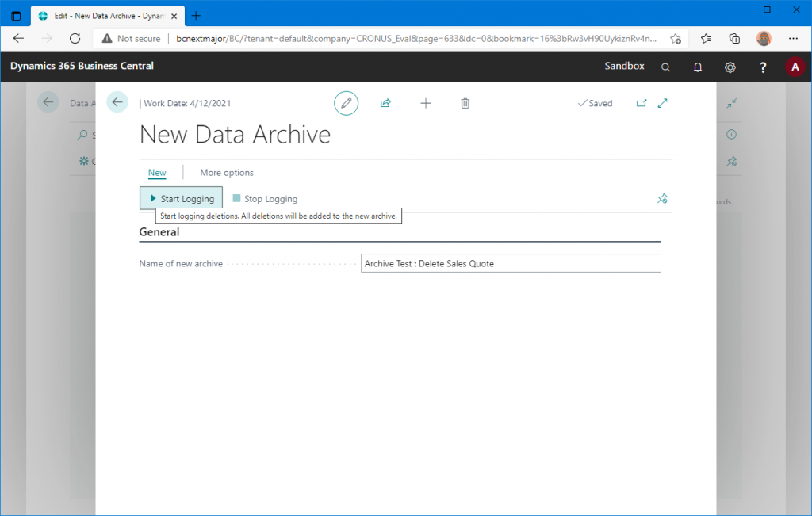Open More options

227,173
